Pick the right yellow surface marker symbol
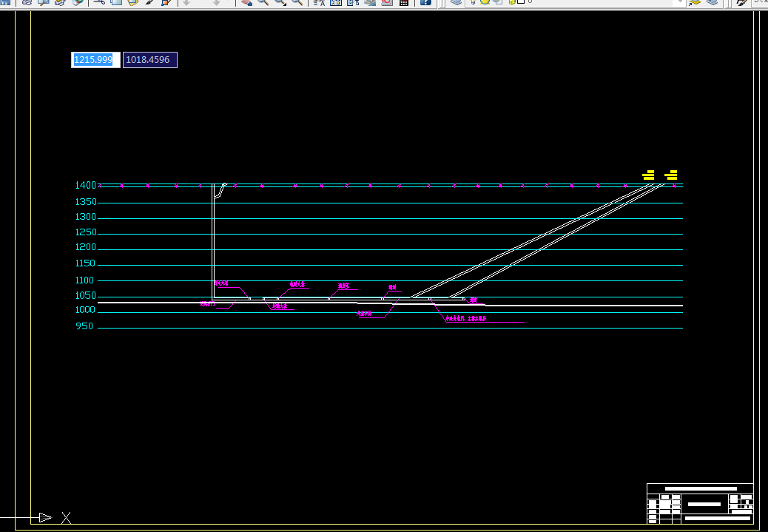This screenshot has width=768, height=532. (x=671, y=175)
